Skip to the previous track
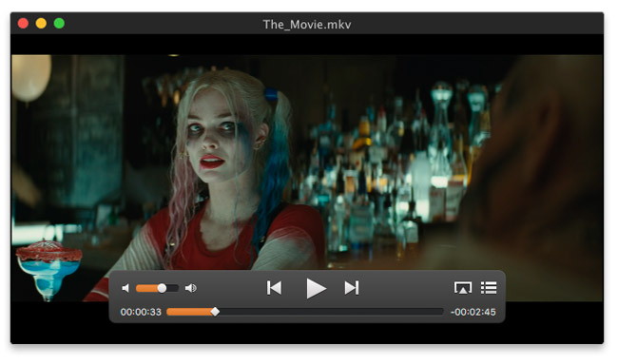The image size is (618, 364). pos(275,288)
